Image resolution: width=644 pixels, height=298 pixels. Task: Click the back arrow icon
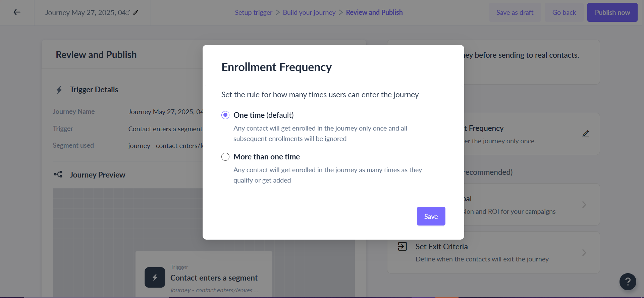pyautogui.click(x=17, y=12)
